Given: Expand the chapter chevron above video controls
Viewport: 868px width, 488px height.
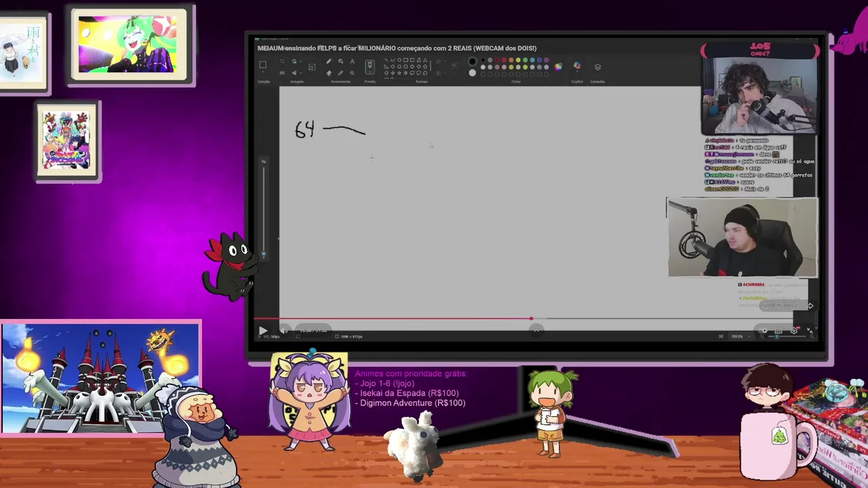Looking at the screenshot, I should point(536,330).
